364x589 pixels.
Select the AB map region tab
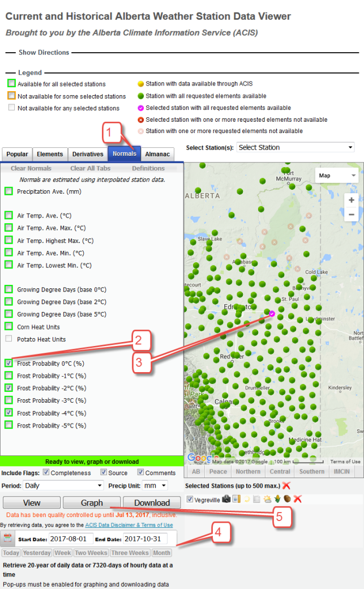coord(196,471)
